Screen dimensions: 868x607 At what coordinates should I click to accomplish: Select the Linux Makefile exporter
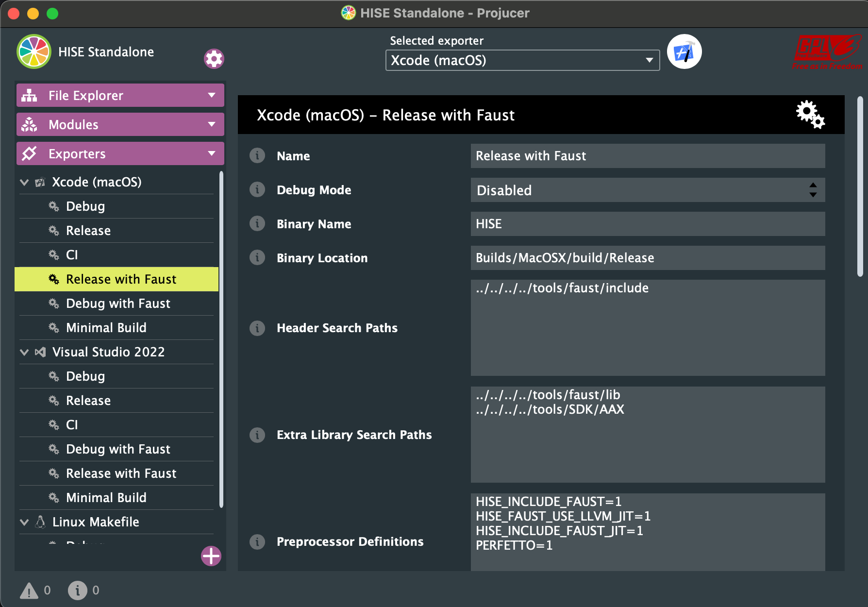pyautogui.click(x=117, y=522)
